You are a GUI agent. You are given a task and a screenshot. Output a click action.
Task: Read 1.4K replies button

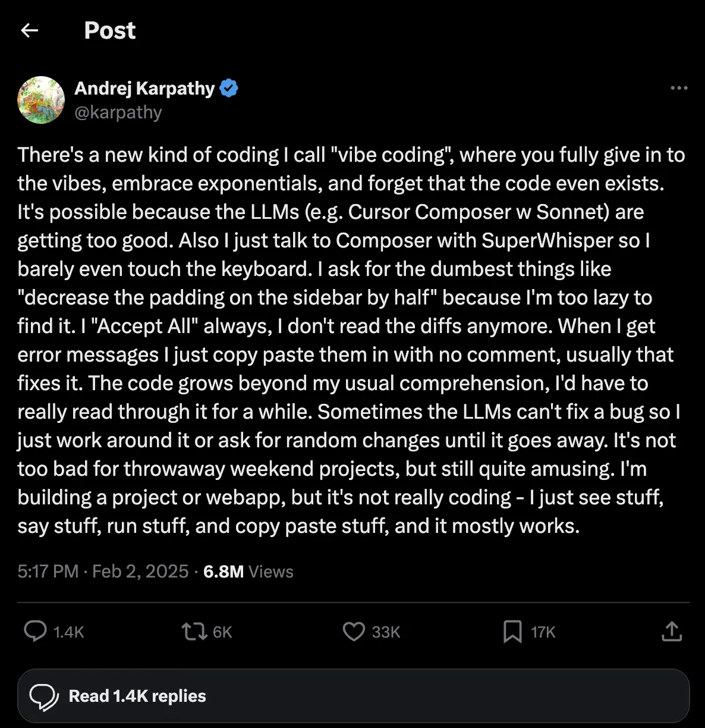coord(137,696)
